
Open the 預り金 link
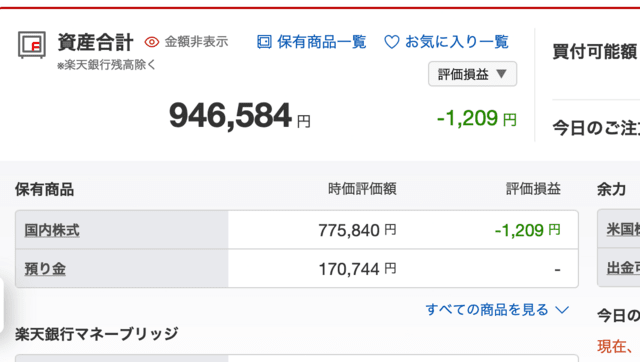[x=45, y=269]
